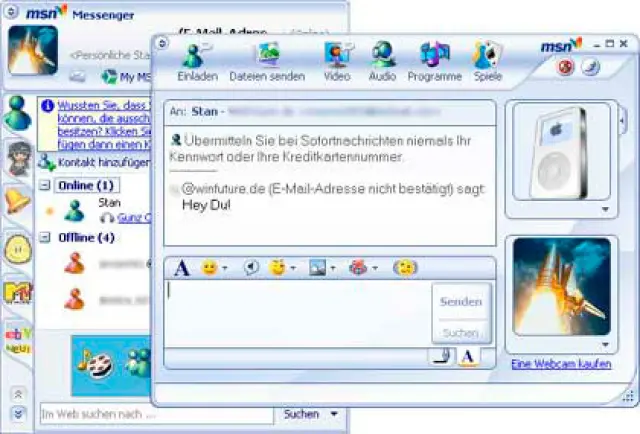640x434 pixels.
Task: Click own space shuttle display picture in chat
Action: pos(562,287)
